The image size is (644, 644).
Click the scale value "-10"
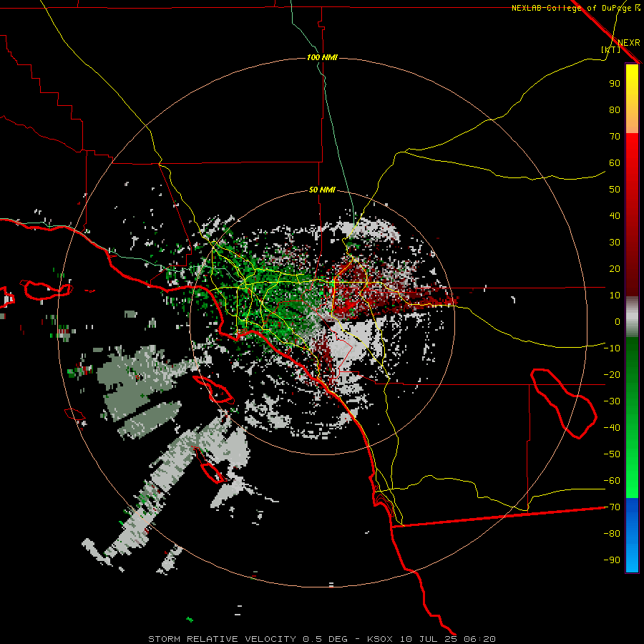[x=612, y=348]
